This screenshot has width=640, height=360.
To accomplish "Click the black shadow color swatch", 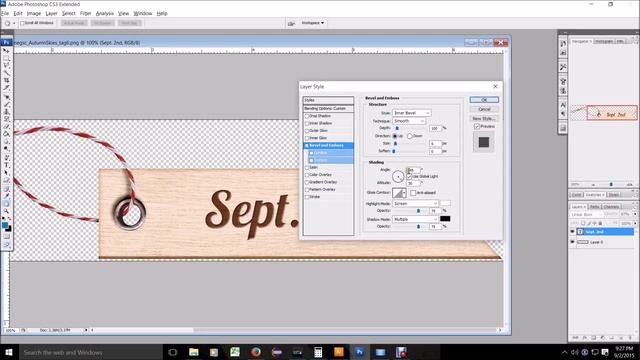I will click(445, 219).
